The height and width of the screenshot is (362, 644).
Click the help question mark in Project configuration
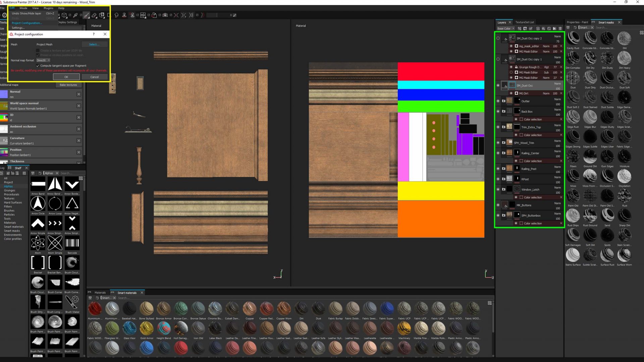pos(94,34)
